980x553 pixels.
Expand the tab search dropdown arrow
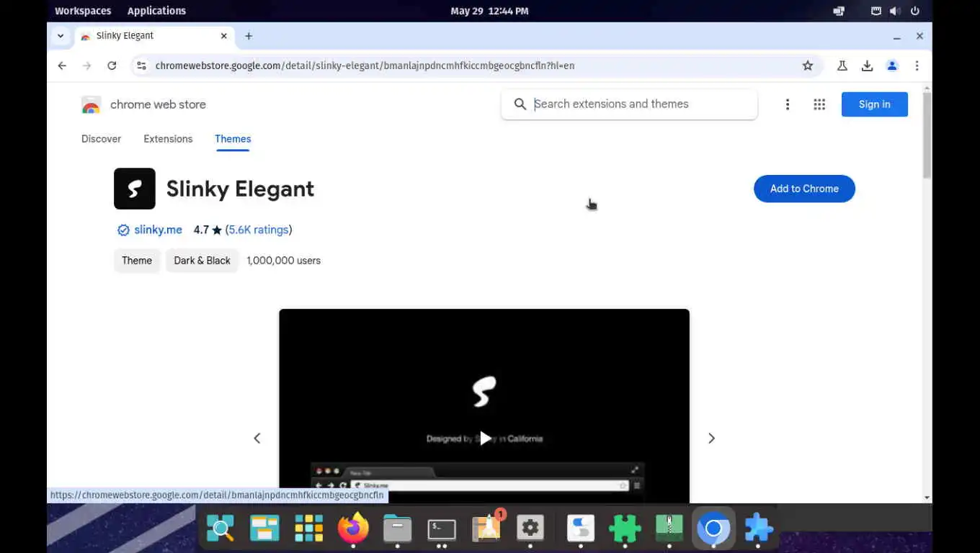[61, 36]
